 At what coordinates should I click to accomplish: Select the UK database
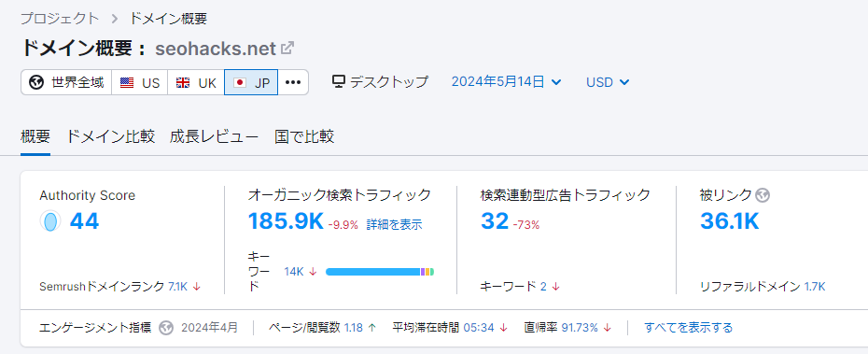tap(196, 82)
